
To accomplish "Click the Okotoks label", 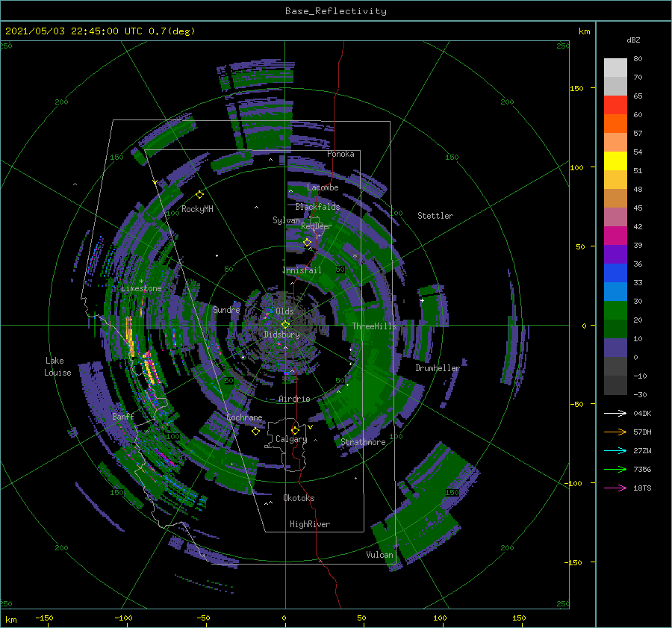I will pyautogui.click(x=299, y=498).
